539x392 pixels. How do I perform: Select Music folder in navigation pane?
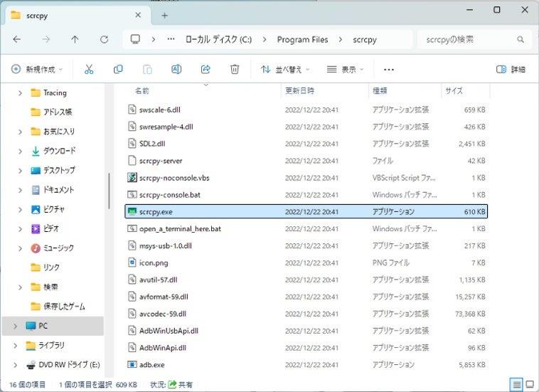click(x=53, y=248)
